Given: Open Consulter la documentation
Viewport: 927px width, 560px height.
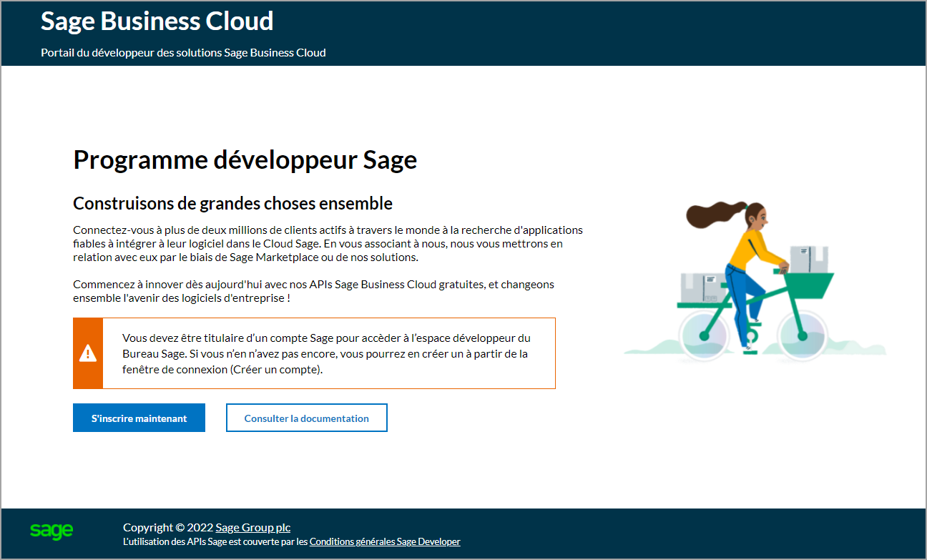Looking at the screenshot, I should pyautogui.click(x=307, y=418).
